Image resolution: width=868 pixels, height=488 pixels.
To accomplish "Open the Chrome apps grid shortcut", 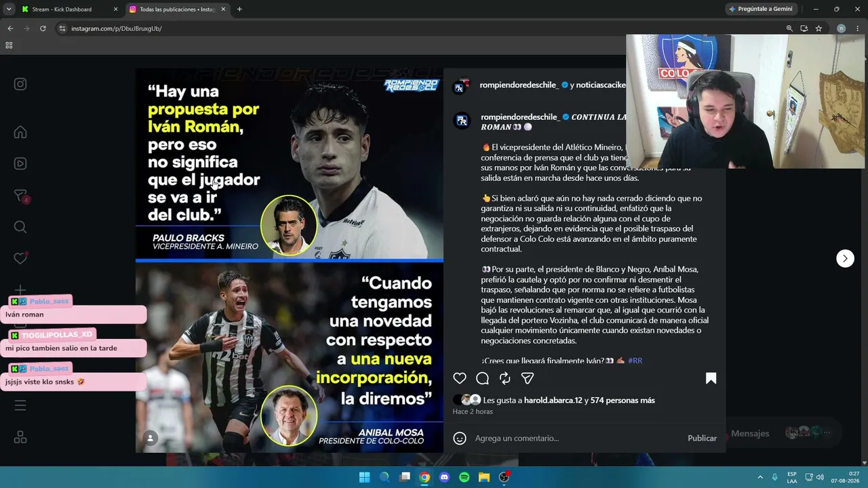I will [9, 45].
